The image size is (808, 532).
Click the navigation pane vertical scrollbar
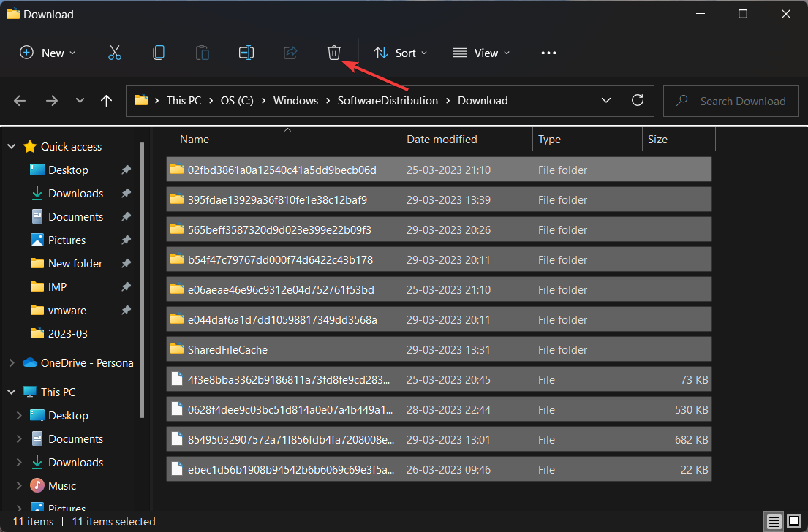click(142, 280)
